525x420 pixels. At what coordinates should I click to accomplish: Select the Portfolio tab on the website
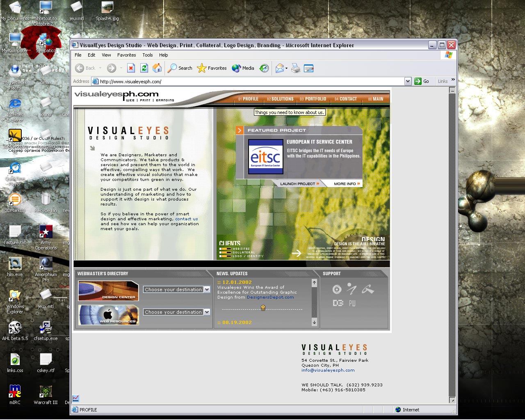click(313, 99)
